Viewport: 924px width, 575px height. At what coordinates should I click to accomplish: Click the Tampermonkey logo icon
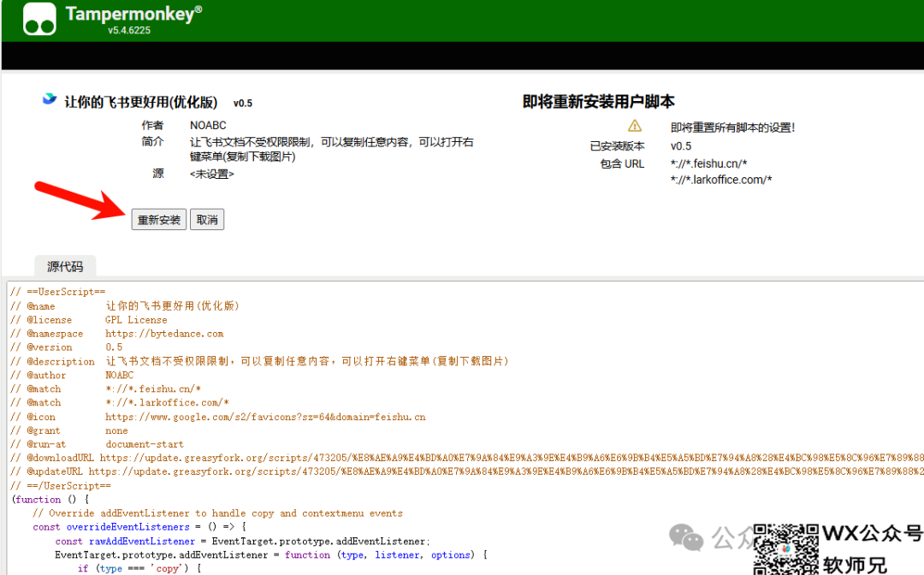pos(39,19)
